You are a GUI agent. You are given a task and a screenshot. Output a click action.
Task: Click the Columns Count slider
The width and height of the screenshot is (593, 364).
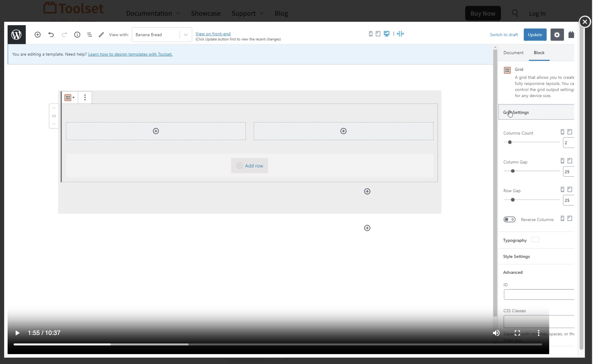tap(532, 142)
